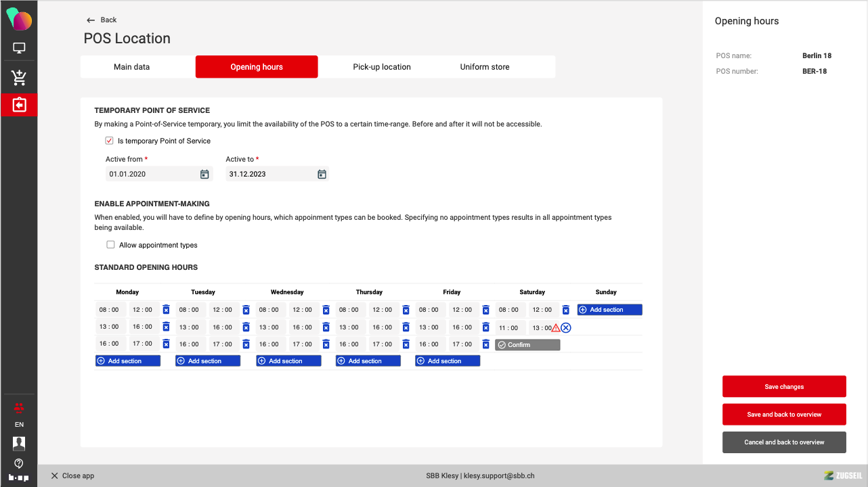The height and width of the screenshot is (487, 868).
Task: Click the red clipboard return icon in sidebar
Action: click(x=19, y=105)
